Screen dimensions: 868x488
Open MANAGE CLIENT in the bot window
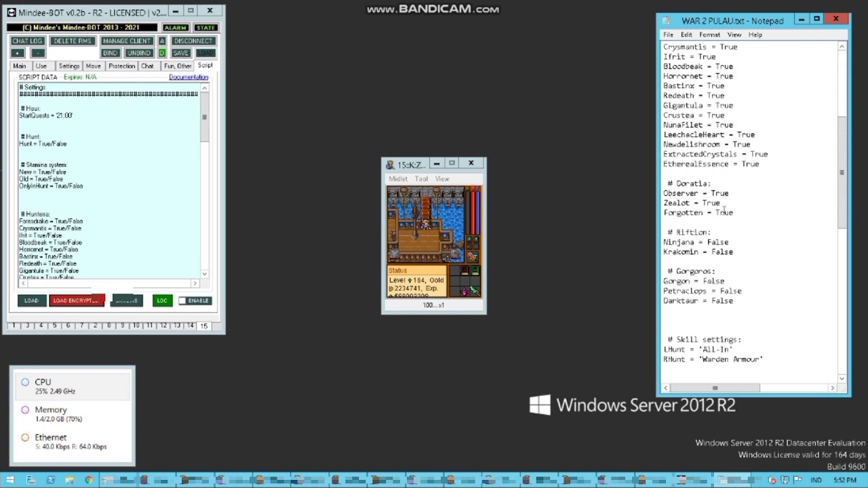[x=127, y=41]
